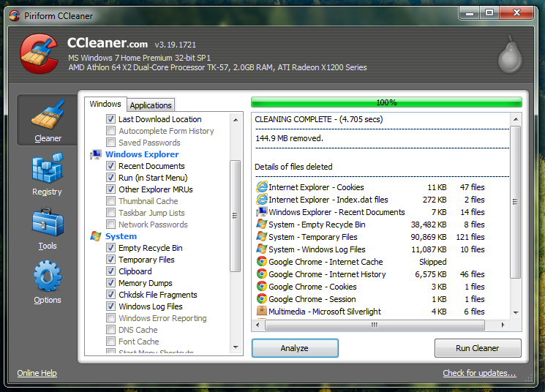Click results horizontal scroll left arrow
The height and width of the screenshot is (392, 545).
[258, 325]
